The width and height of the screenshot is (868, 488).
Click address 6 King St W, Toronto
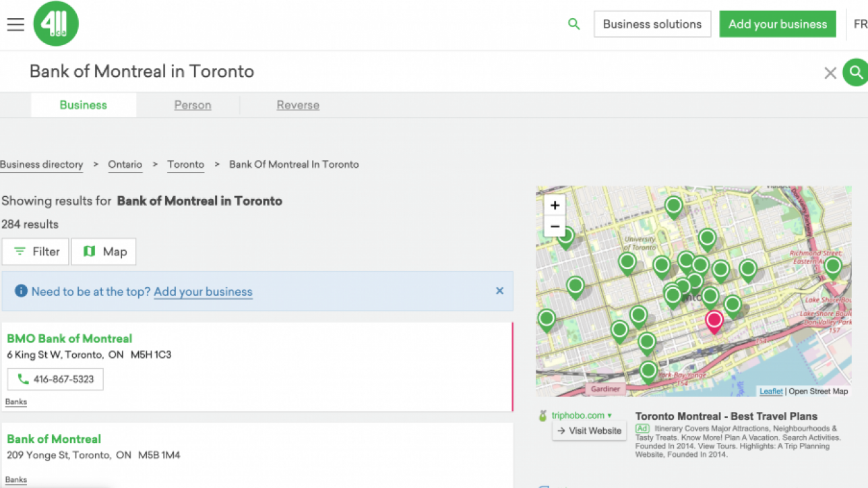click(x=89, y=355)
